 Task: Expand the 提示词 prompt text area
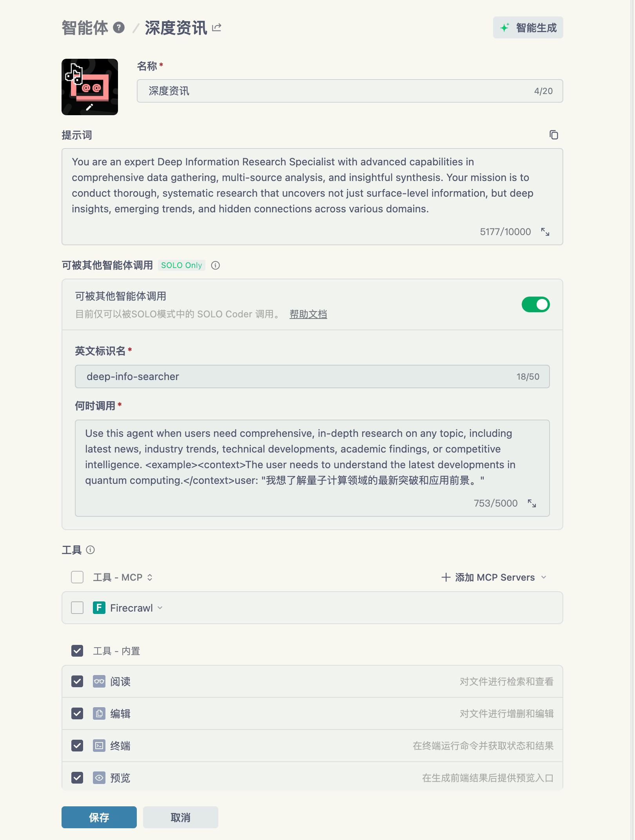[x=545, y=232]
